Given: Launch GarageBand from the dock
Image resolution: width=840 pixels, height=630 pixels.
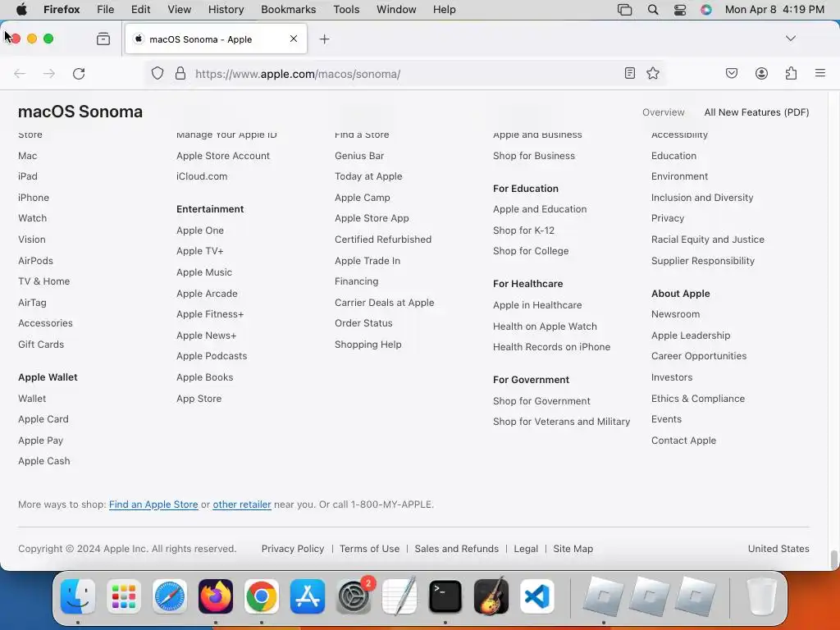Looking at the screenshot, I should (491, 596).
